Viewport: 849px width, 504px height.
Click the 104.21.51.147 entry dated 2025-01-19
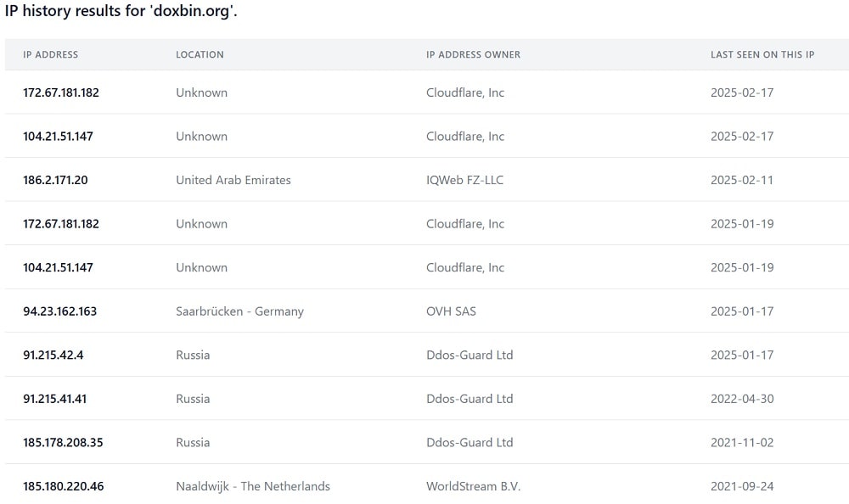pyautogui.click(x=58, y=267)
